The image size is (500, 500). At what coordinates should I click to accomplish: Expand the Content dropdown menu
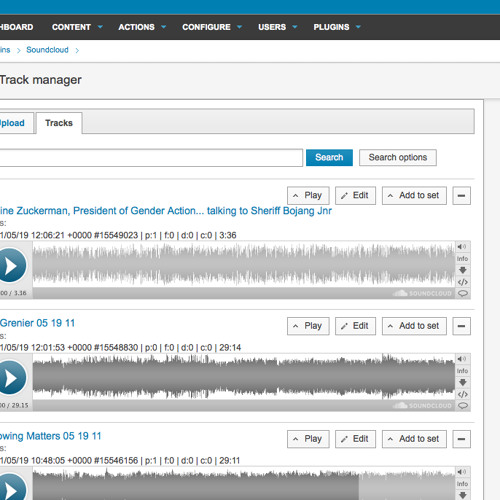pos(77,27)
